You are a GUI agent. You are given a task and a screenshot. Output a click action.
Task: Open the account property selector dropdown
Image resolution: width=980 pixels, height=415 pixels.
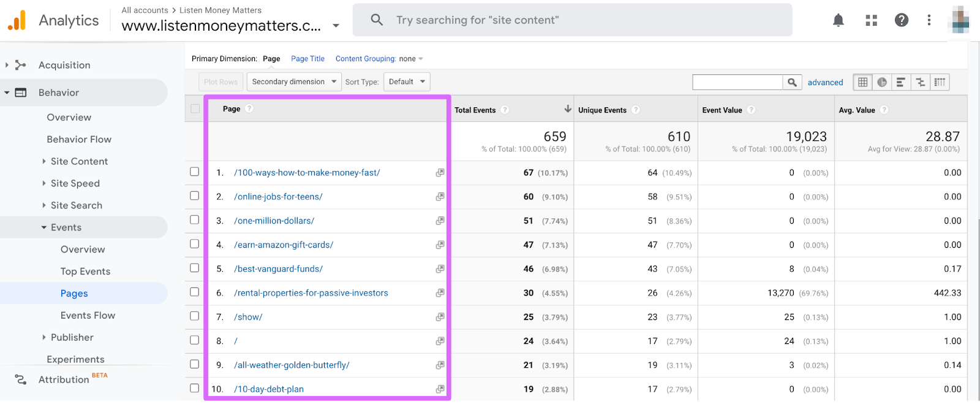coord(336,26)
